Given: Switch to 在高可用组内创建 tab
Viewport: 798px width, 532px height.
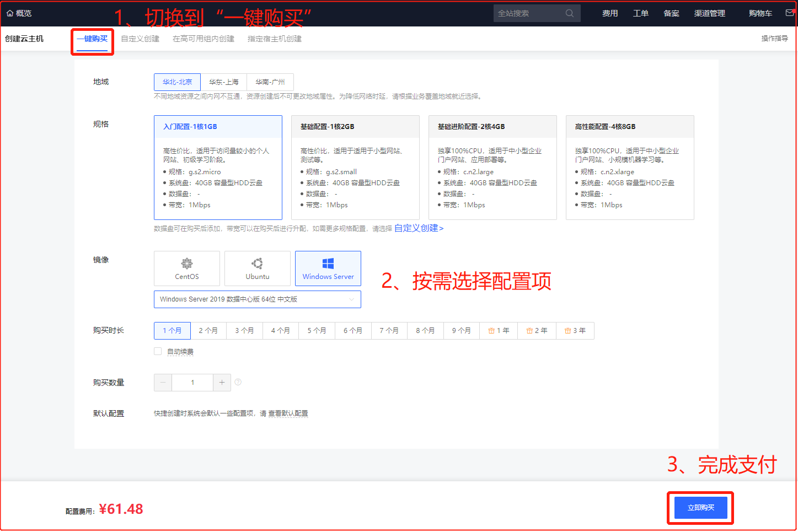Looking at the screenshot, I should click(x=203, y=39).
